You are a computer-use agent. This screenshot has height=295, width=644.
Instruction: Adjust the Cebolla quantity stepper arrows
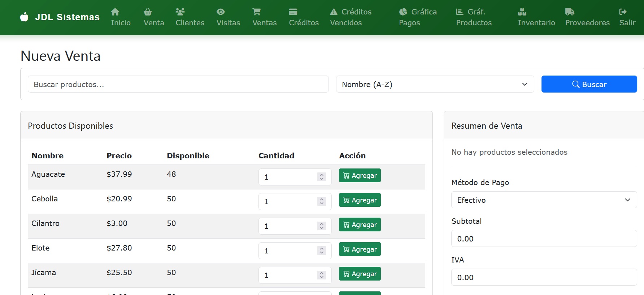(322, 201)
